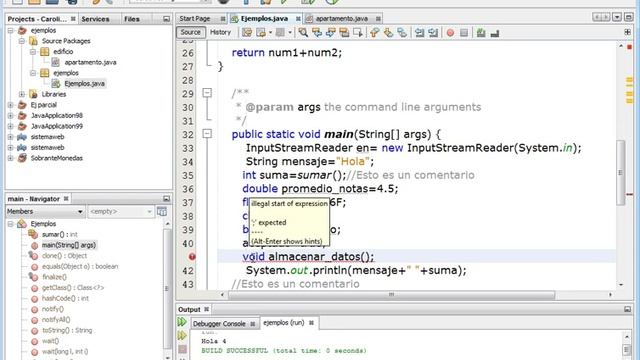The width and height of the screenshot is (640, 360).
Task: Click the Comment lines toolbar icon
Action: click(x=481, y=33)
